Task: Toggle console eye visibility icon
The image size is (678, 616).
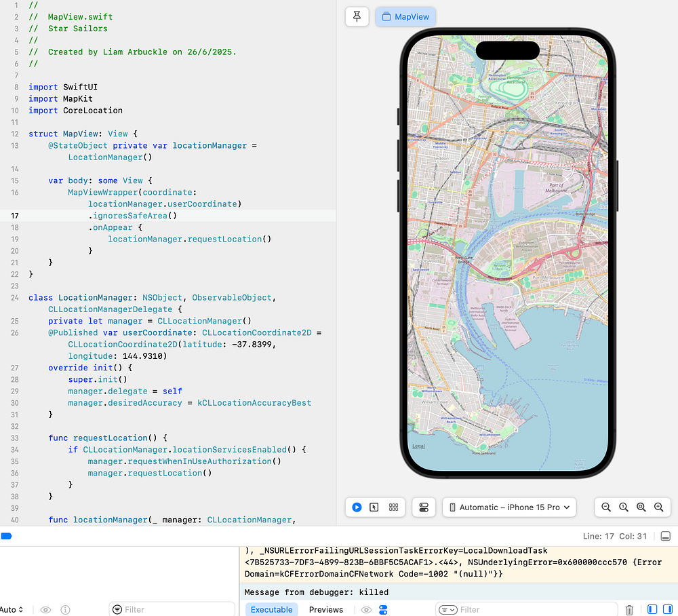Action: click(x=366, y=609)
